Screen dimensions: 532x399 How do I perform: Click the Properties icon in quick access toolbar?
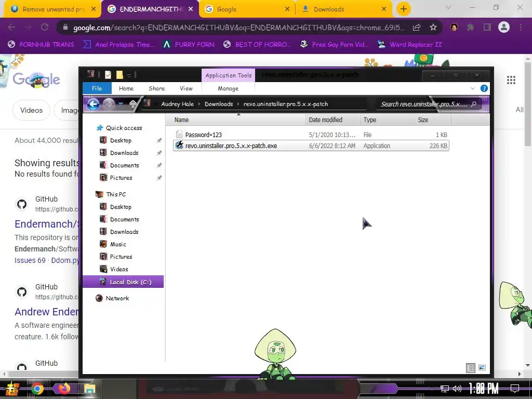(108, 75)
